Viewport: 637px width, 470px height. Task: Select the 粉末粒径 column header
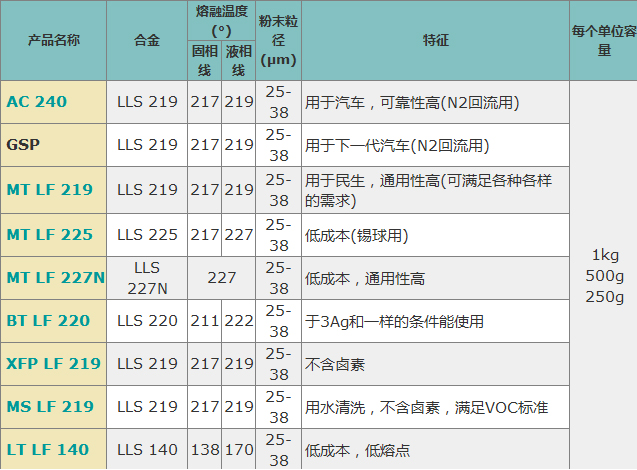(277, 40)
